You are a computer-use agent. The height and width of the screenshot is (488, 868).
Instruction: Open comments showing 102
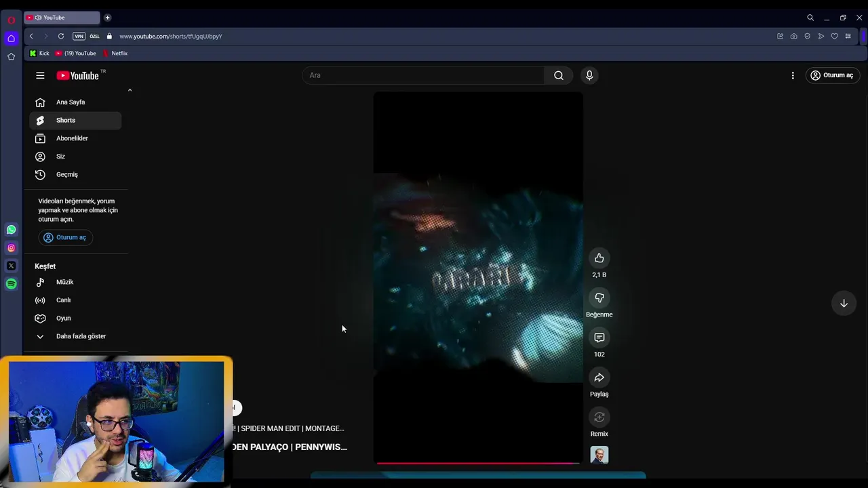599,338
